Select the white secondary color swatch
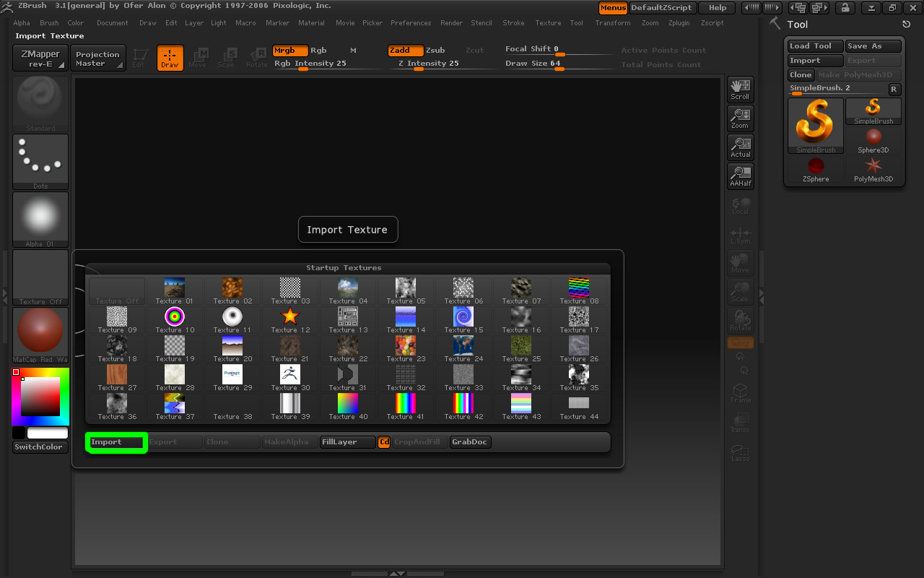 (48, 433)
